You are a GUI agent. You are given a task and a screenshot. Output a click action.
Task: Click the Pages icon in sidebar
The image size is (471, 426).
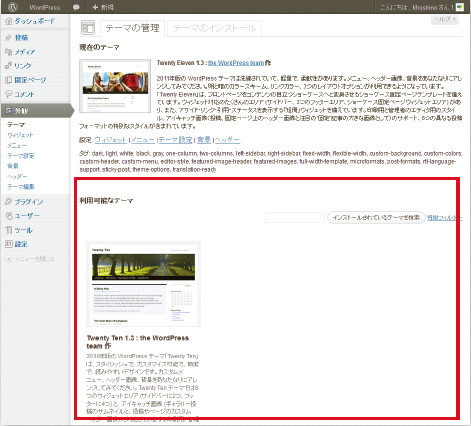click(9, 80)
